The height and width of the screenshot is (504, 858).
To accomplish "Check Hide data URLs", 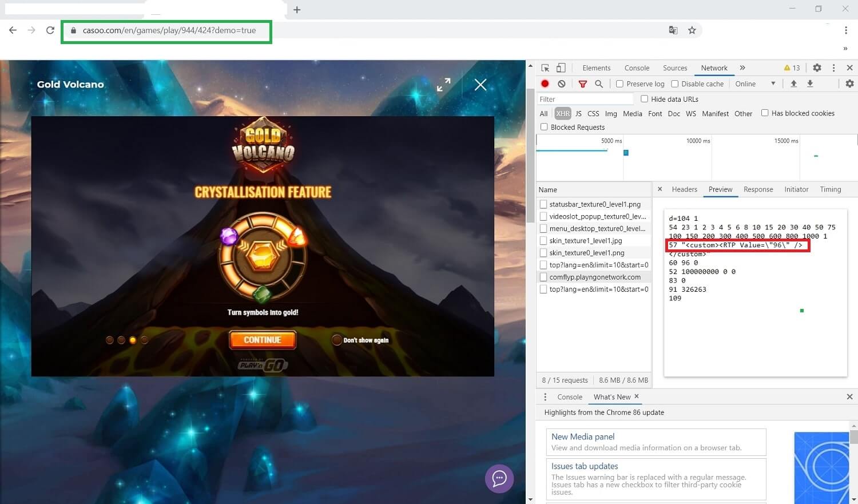I will 645,98.
